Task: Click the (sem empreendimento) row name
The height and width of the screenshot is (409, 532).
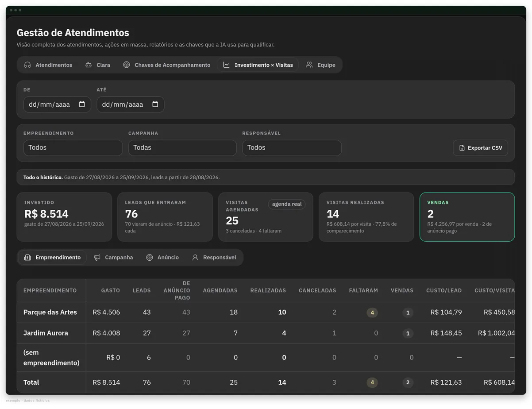Action: pos(51,358)
